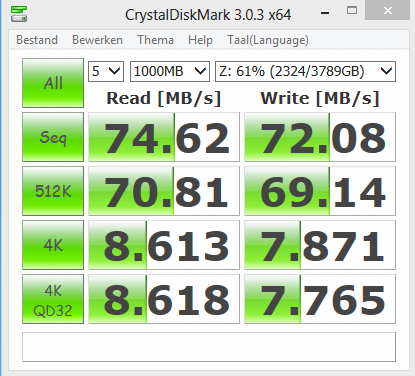This screenshot has width=415, height=376.
Task: Open the Bestand menu
Action: tap(37, 40)
